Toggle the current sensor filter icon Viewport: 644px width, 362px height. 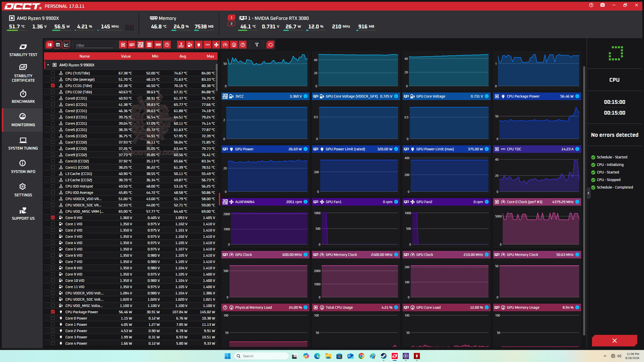pyautogui.click(x=207, y=45)
